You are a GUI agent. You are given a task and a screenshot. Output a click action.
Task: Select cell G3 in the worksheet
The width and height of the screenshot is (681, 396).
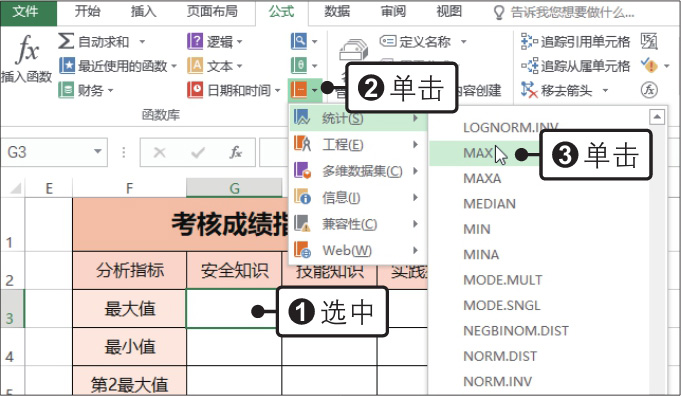pos(234,309)
